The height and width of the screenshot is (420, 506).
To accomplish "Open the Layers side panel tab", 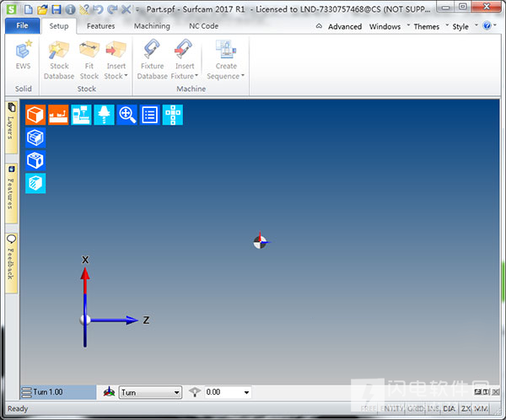I will pyautogui.click(x=11, y=127).
